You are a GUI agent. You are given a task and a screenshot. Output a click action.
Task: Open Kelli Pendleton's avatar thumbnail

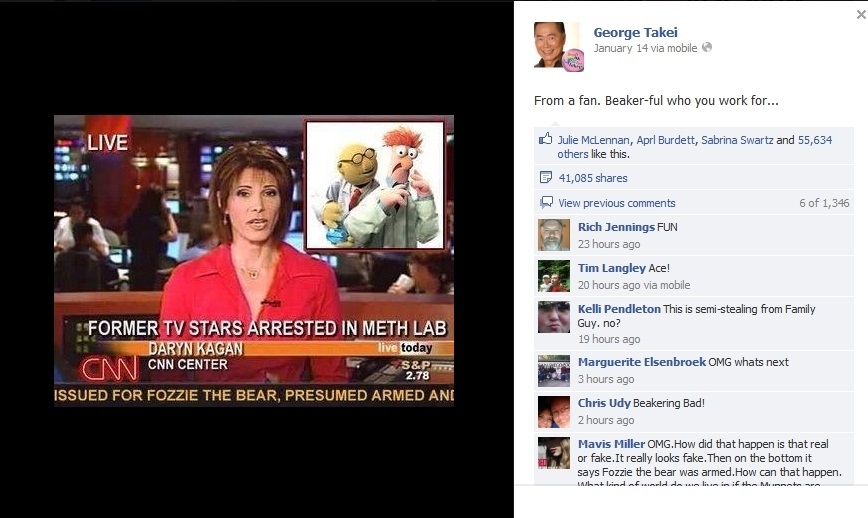(554, 317)
